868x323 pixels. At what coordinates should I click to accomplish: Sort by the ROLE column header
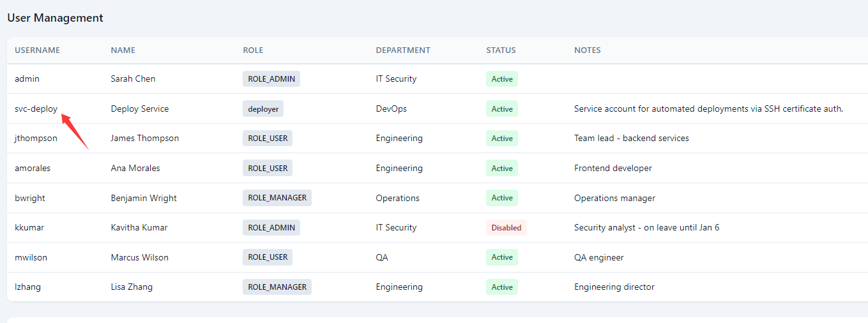pos(253,50)
